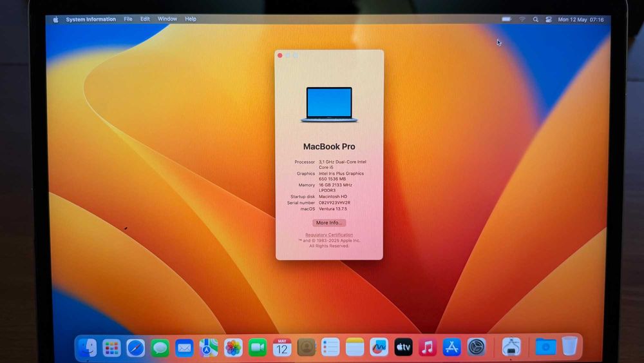Open the Apple menu
644x363 pixels.
(55, 19)
